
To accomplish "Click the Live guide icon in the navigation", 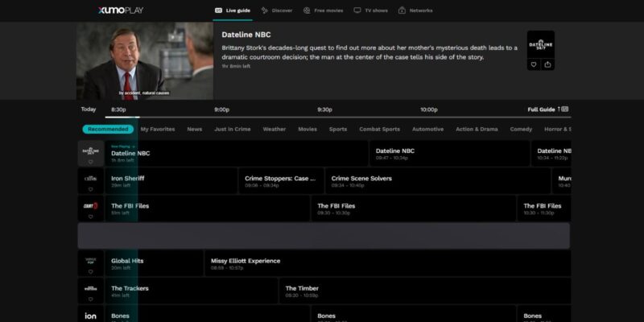I will tap(218, 10).
